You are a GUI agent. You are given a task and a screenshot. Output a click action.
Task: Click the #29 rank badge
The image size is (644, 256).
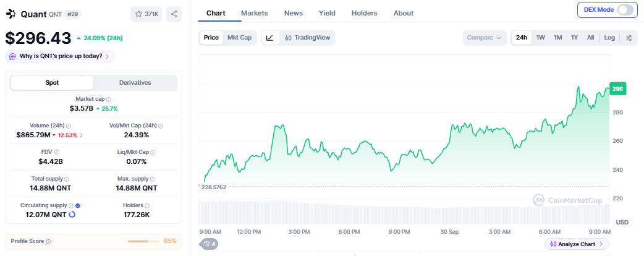point(73,14)
